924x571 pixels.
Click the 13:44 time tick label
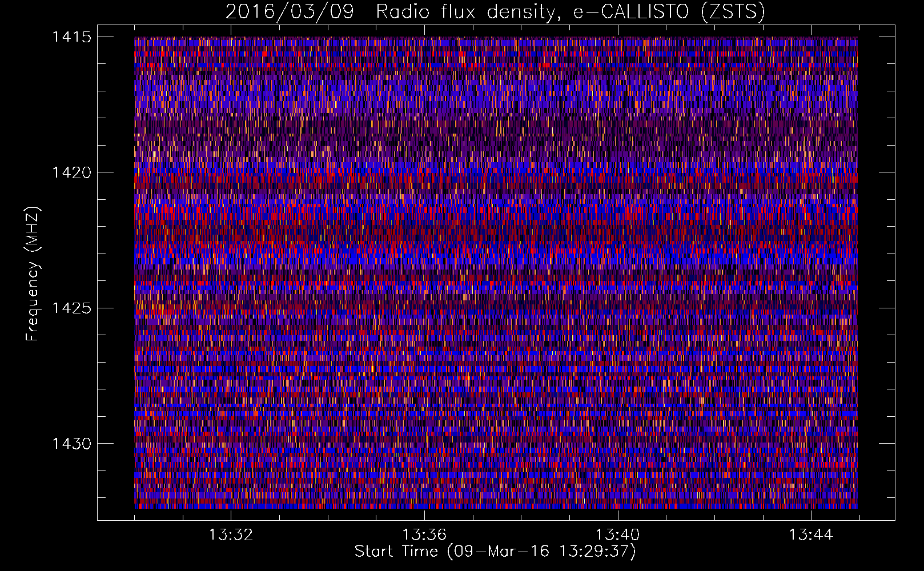tap(811, 535)
